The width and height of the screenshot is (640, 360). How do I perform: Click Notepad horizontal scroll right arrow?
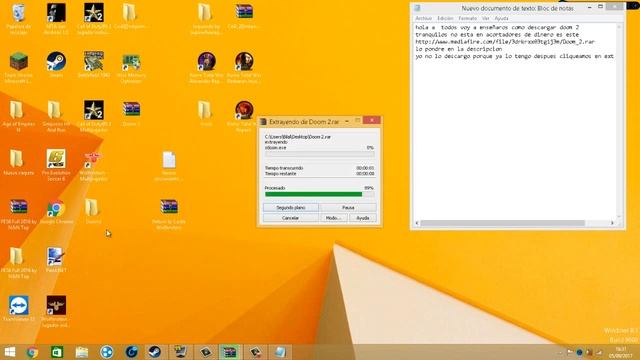(612, 223)
